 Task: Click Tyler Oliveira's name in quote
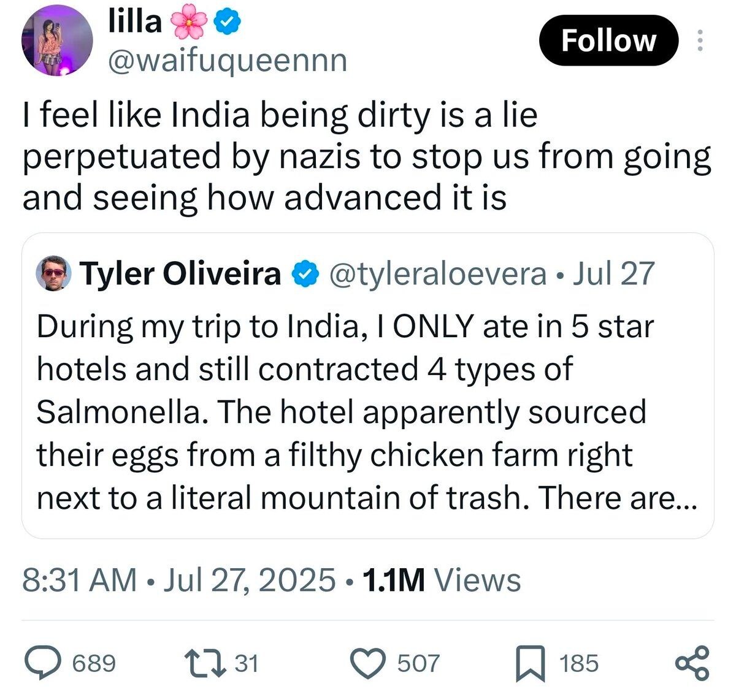tap(181, 273)
